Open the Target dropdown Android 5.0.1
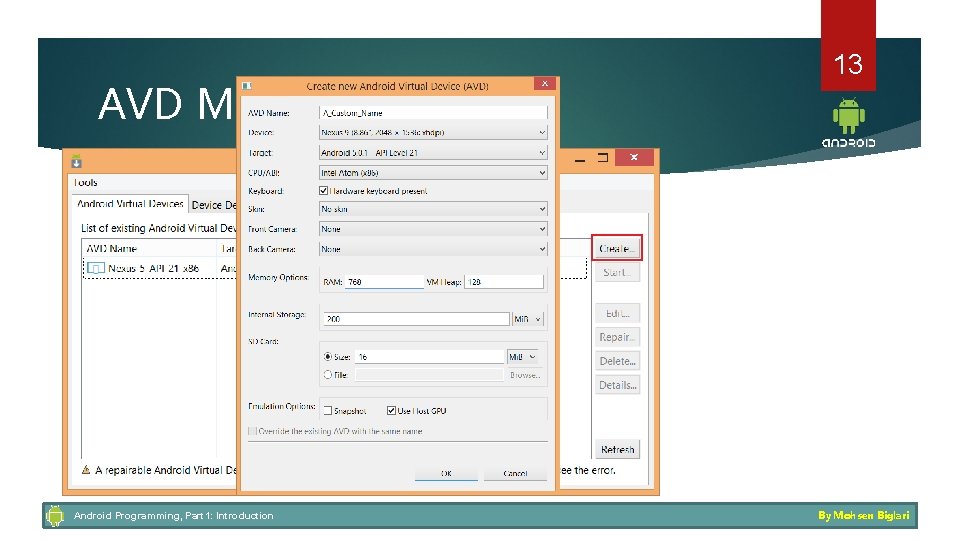Screen dimensions: 960x540 pos(433,152)
